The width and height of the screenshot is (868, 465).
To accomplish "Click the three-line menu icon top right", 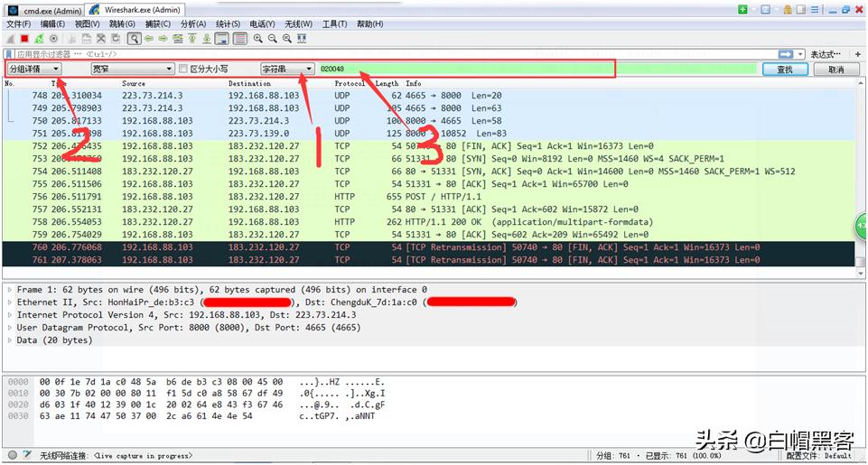I will 815,9.
